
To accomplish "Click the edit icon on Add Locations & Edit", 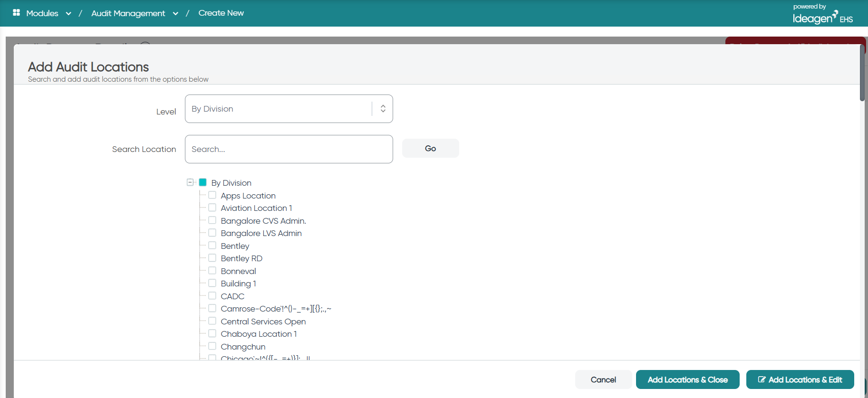I will [x=762, y=379].
